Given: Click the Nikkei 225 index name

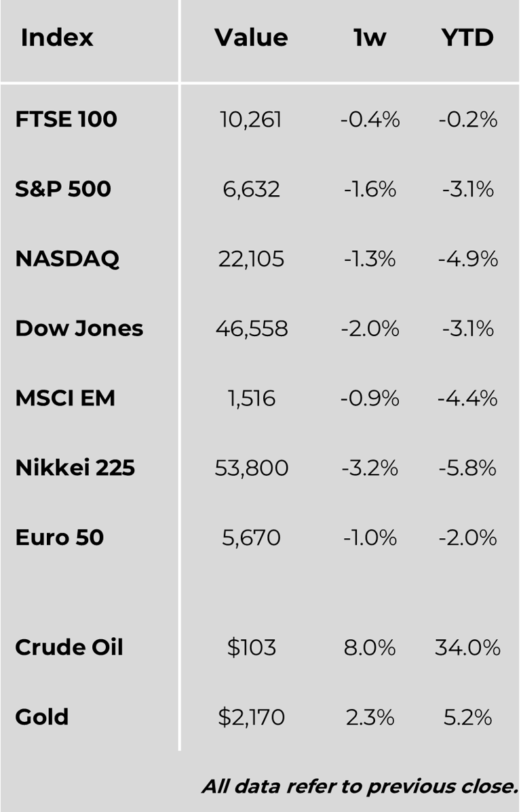Looking at the screenshot, I should click(75, 468).
